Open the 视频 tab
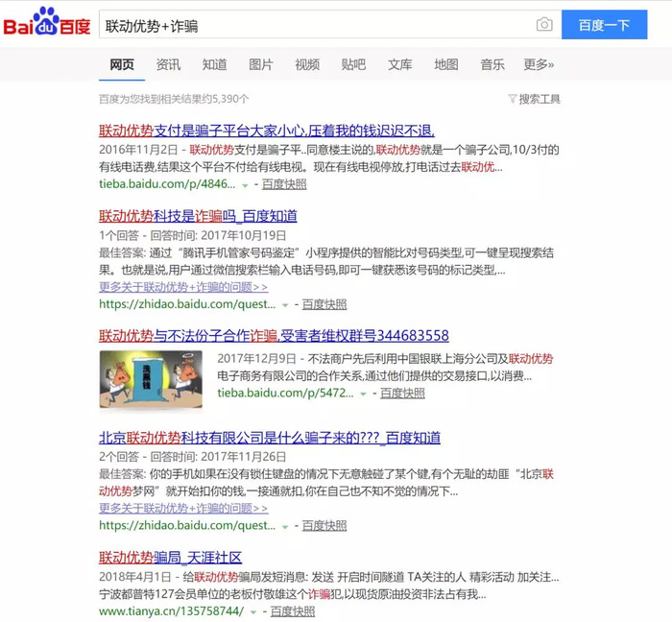This screenshot has height=622, width=672. (307, 64)
